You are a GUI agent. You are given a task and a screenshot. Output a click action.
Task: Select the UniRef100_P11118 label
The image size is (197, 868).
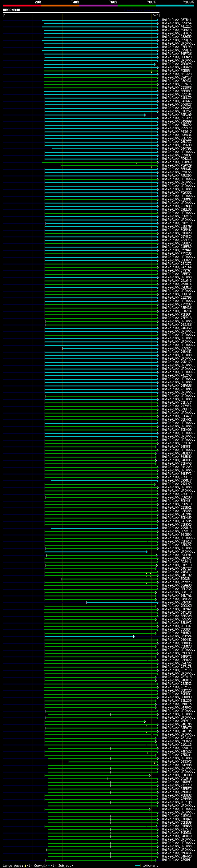(x=177, y=785)
